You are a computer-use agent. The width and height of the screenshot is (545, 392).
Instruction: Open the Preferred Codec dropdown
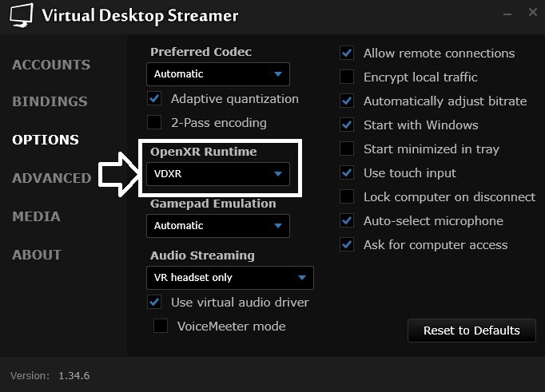tap(218, 74)
